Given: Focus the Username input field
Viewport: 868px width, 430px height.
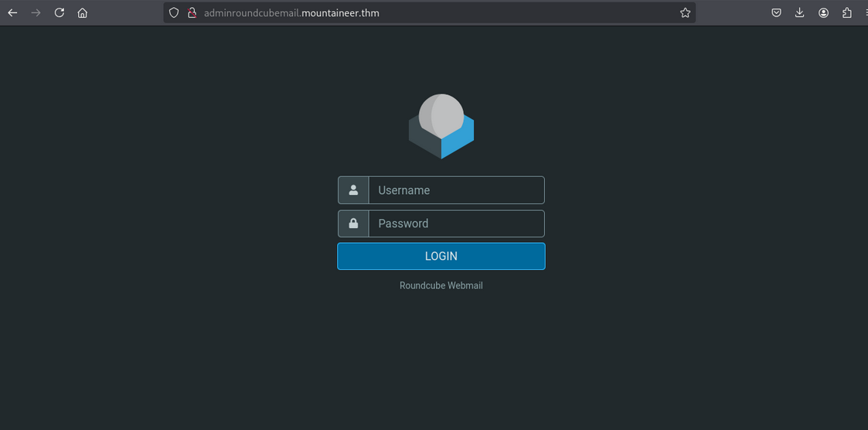Looking at the screenshot, I should pos(456,190).
